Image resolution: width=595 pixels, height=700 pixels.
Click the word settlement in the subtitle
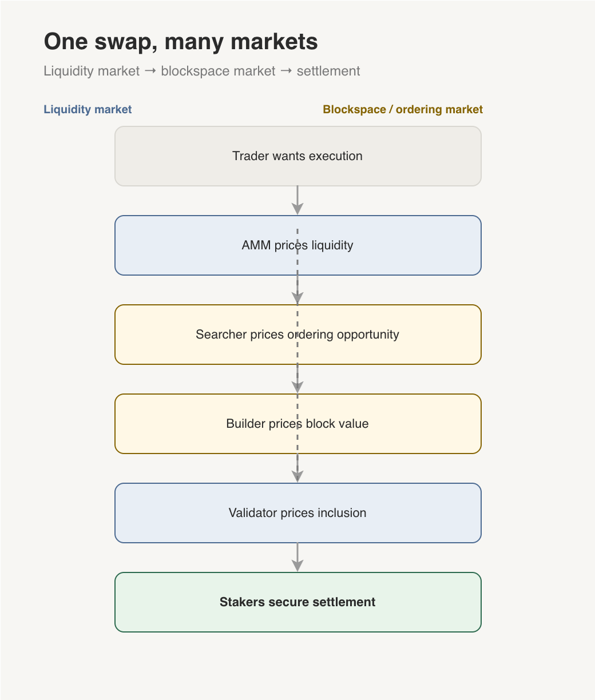pos(328,71)
